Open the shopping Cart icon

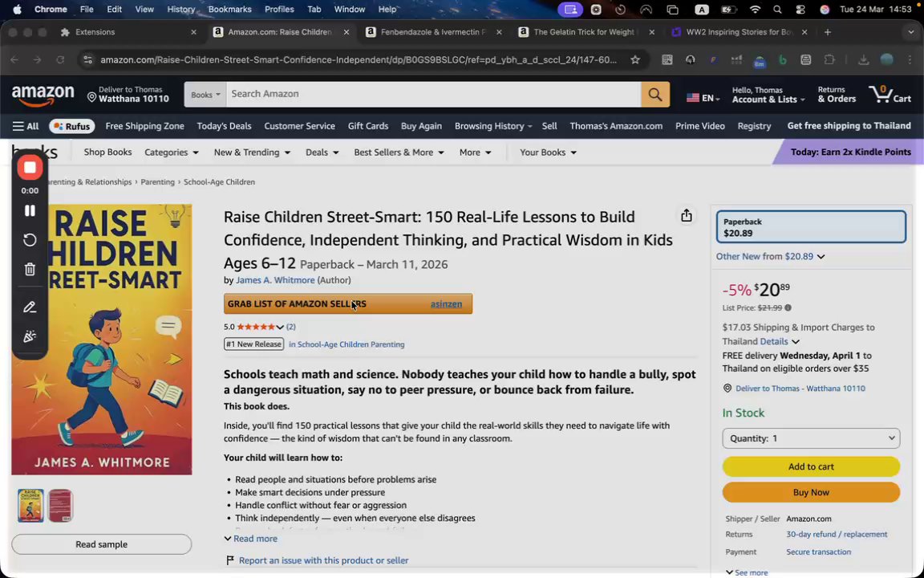pyautogui.click(x=890, y=94)
